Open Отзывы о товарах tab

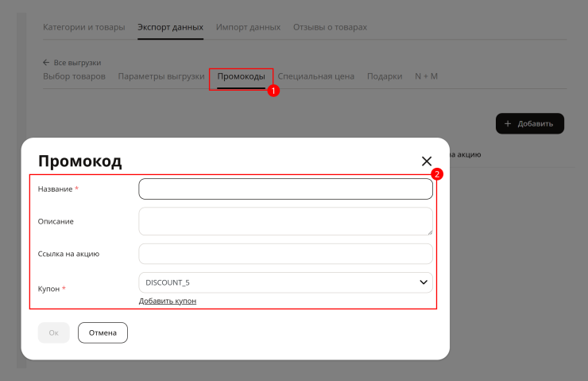click(x=330, y=27)
